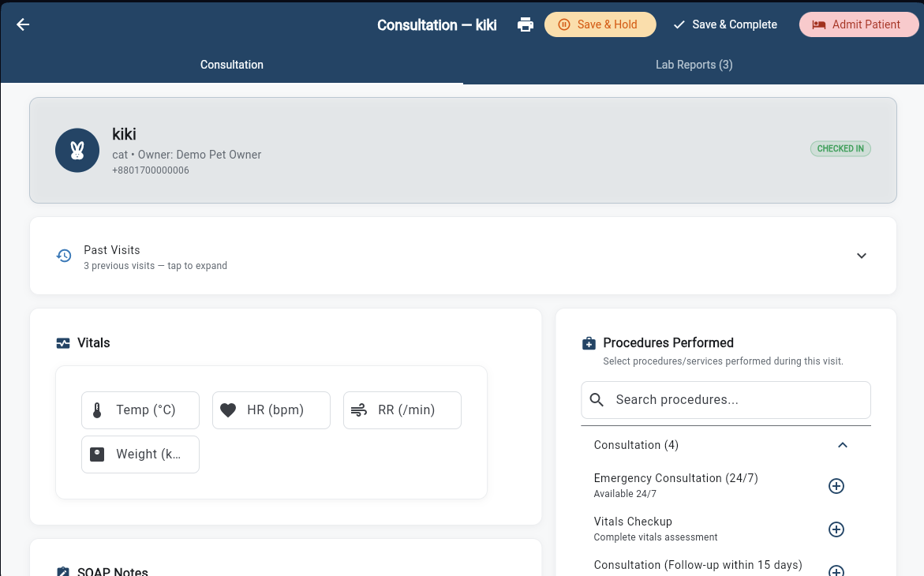Switch to the Lab Reports tab
This screenshot has height=576, width=924.
point(694,65)
